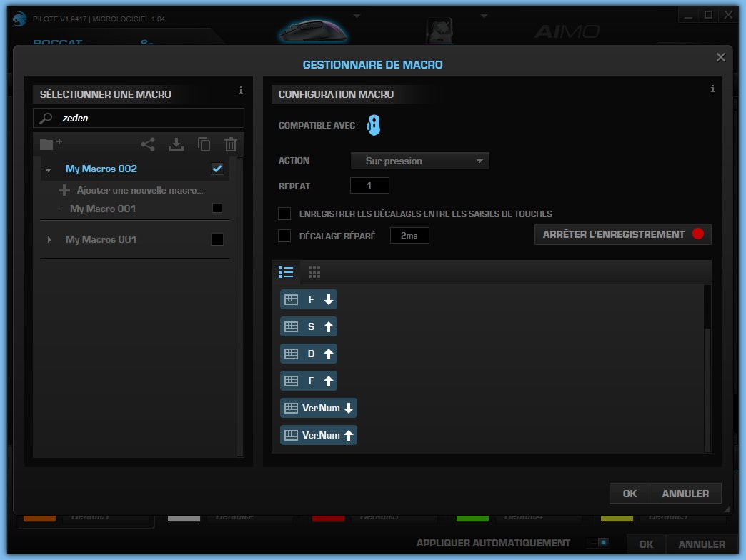746x560 pixels.
Task: Click the import macro download icon
Action: coord(176,144)
